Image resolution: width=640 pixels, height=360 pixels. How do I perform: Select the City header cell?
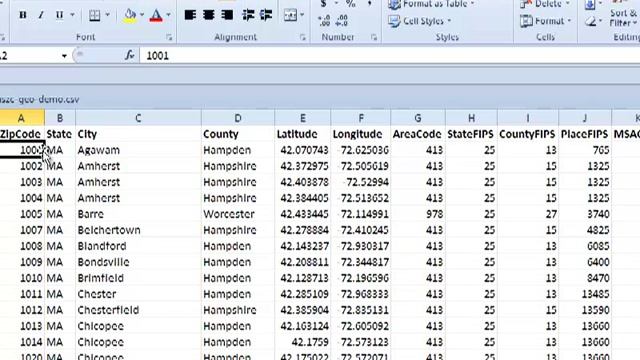point(138,134)
